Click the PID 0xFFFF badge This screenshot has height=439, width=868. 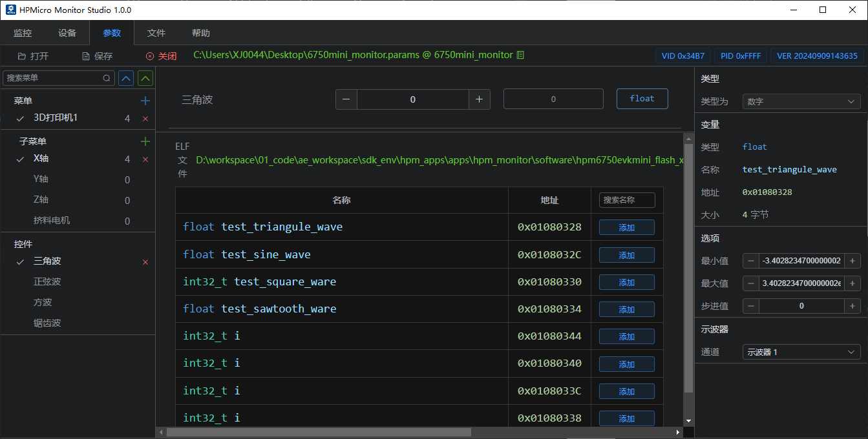(741, 56)
